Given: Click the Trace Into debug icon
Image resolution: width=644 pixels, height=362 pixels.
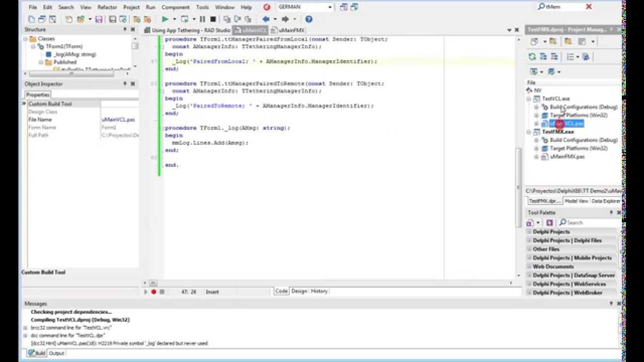Looking at the screenshot, I should pos(227,19).
